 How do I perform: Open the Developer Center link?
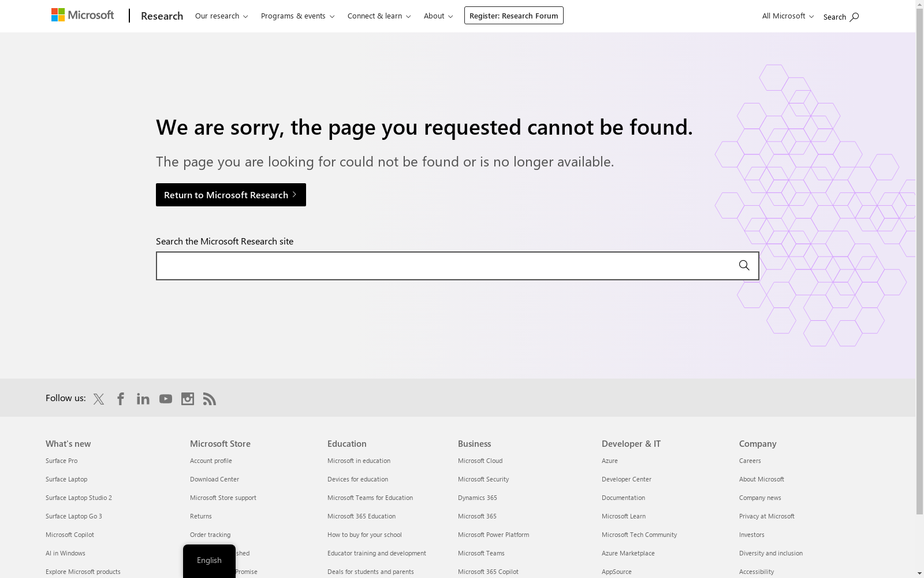(x=627, y=479)
